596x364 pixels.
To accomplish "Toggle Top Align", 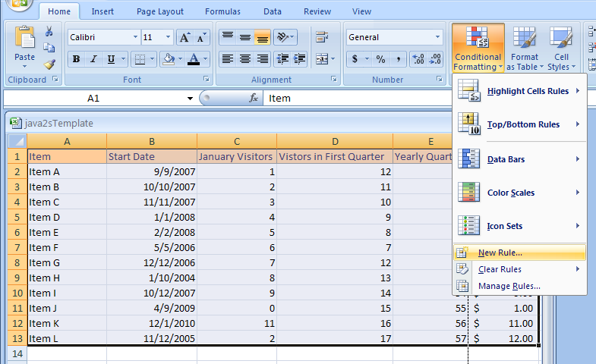I will click(x=228, y=37).
